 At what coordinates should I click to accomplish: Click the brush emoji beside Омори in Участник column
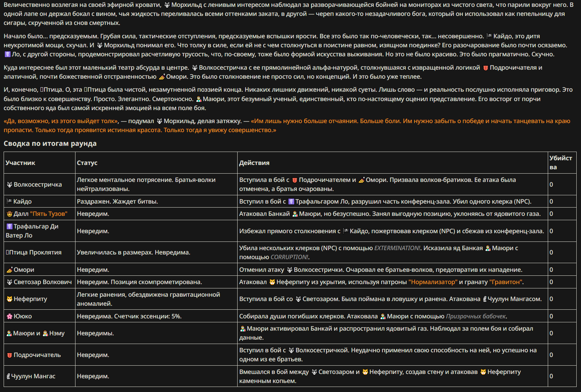coord(9,270)
